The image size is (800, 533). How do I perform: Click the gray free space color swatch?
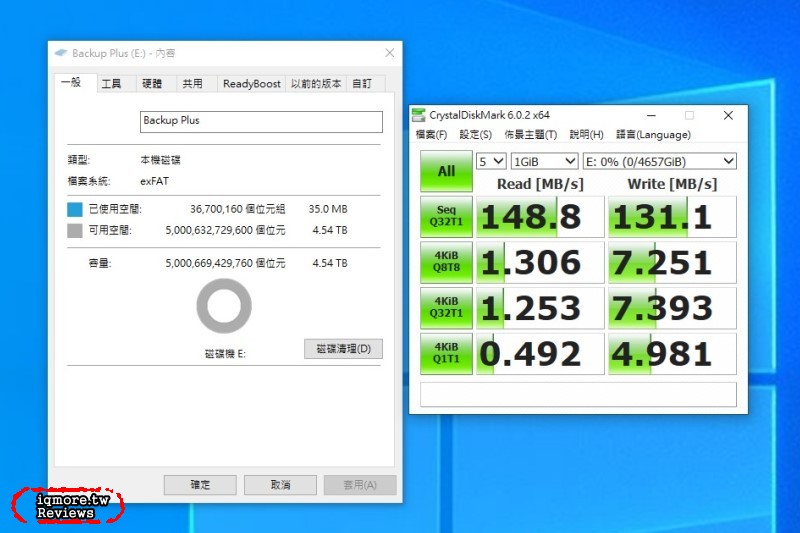coord(74,231)
